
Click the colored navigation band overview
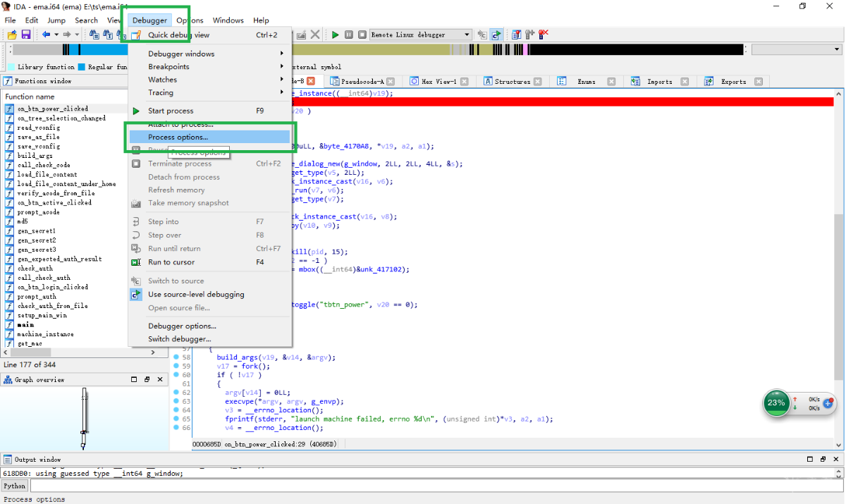423,50
